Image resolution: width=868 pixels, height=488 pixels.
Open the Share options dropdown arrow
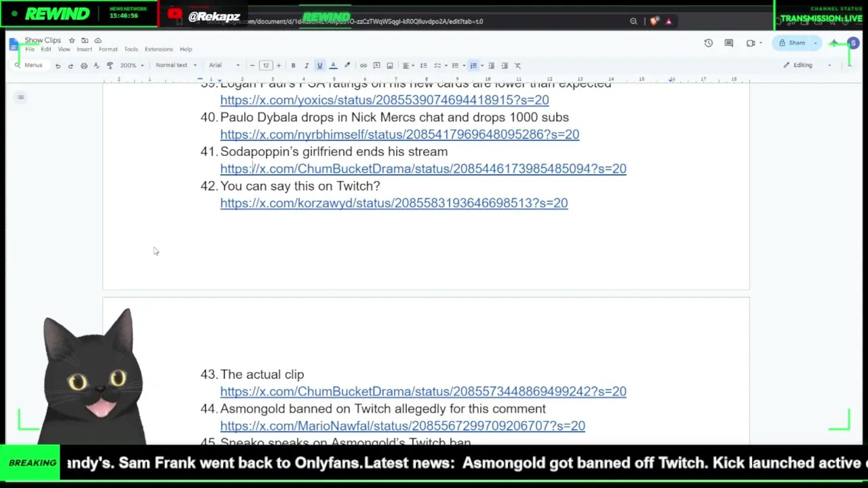pyautogui.click(x=815, y=43)
